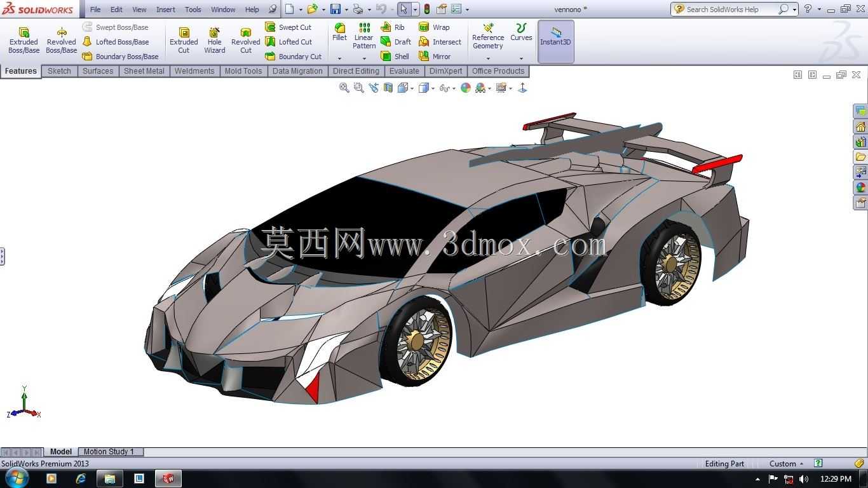Click the Print button
The height and width of the screenshot is (488, 868).
point(358,9)
